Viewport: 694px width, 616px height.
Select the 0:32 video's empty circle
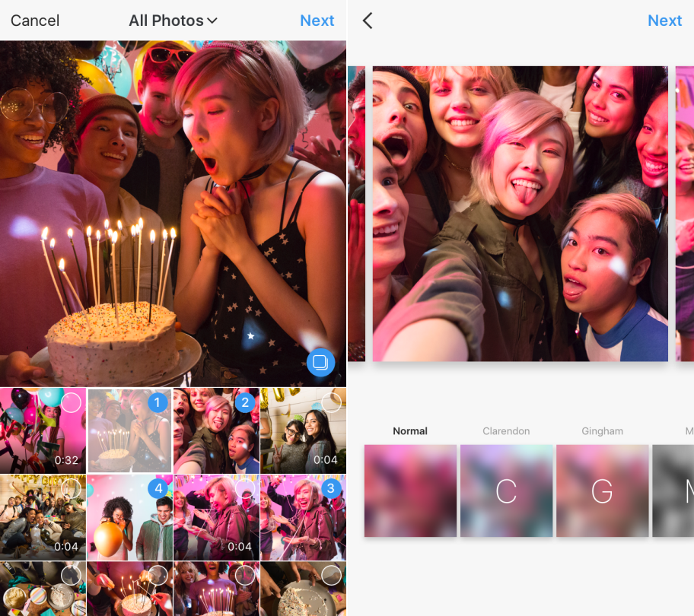tap(71, 403)
